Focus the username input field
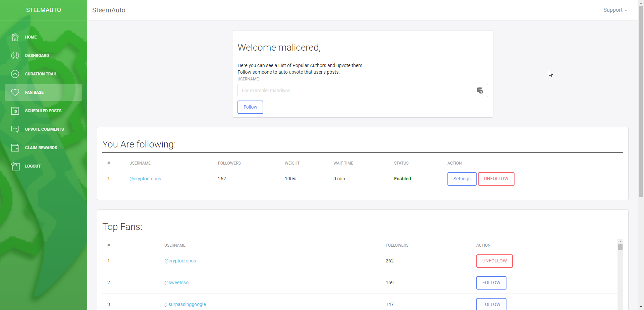The height and width of the screenshot is (310, 644). (x=363, y=90)
